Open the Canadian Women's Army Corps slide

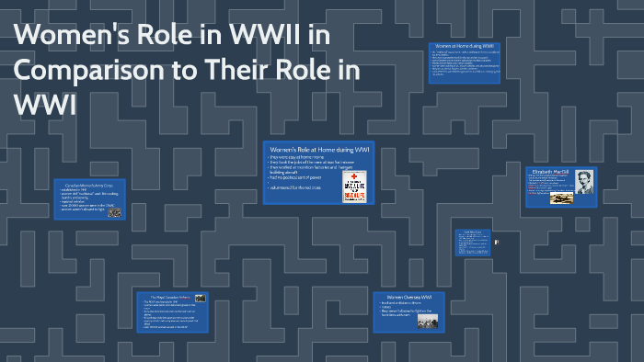(x=89, y=199)
